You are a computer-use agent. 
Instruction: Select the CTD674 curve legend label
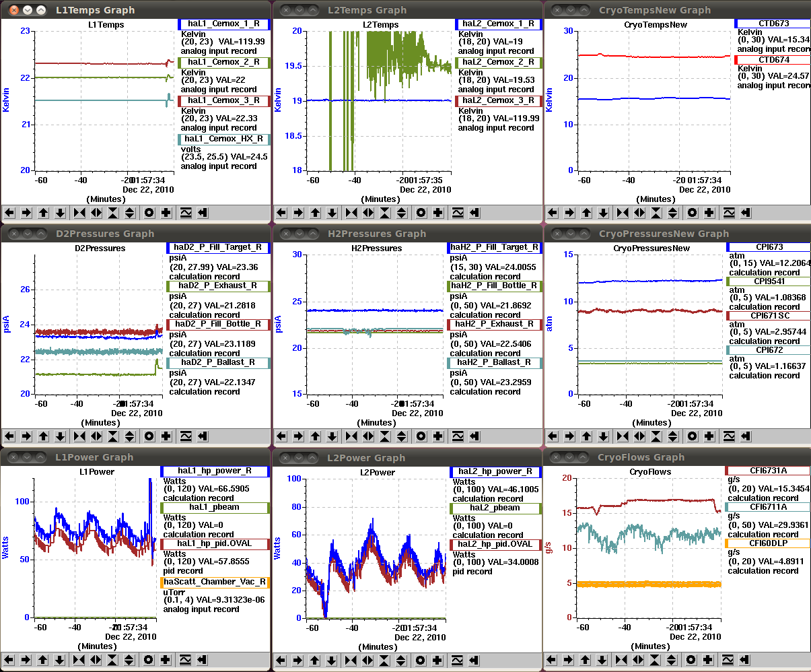(773, 60)
